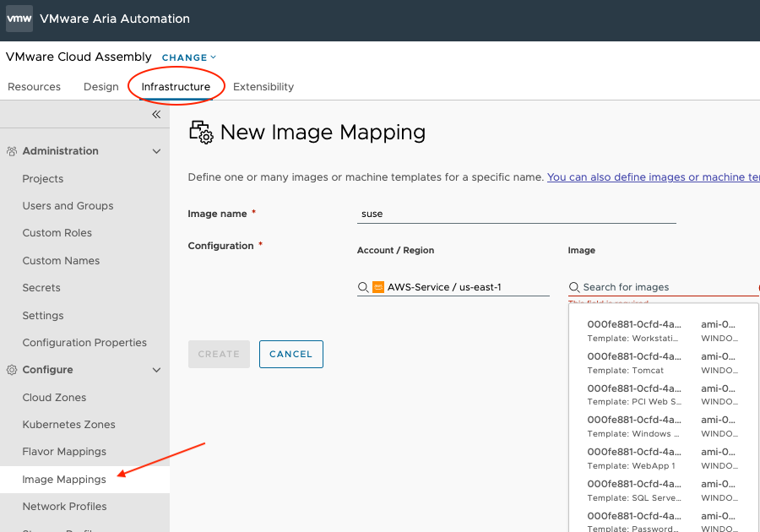Open Secrets in the sidebar
Image resolution: width=760 pixels, height=532 pixels.
(x=41, y=288)
